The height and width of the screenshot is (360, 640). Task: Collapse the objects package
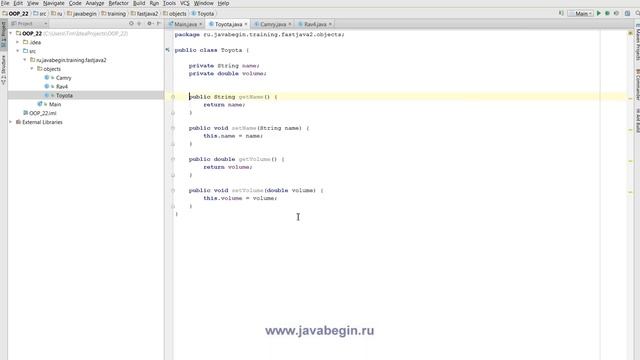click(x=32, y=69)
